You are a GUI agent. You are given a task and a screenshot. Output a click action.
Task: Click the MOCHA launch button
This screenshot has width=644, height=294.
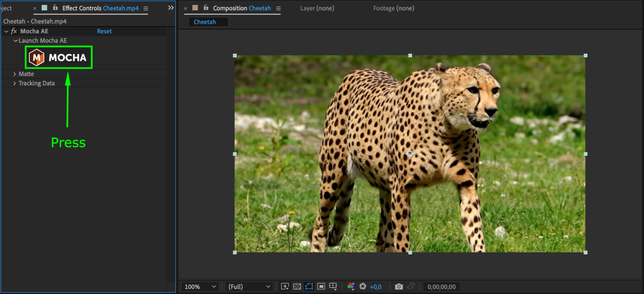click(x=59, y=57)
